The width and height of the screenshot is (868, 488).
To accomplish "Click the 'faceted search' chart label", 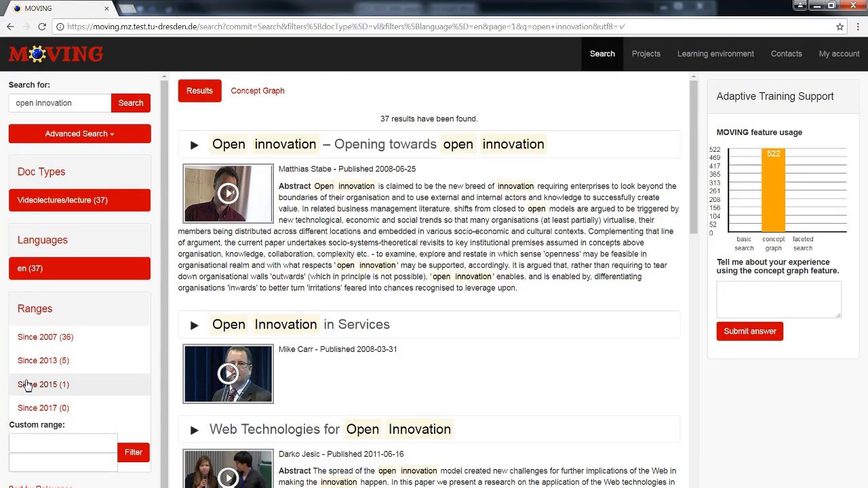I will [803, 243].
